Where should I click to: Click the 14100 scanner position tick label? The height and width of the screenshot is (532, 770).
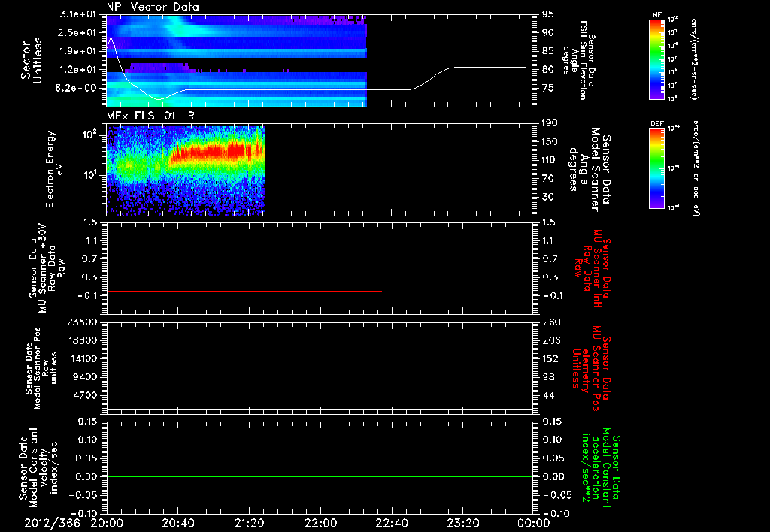tap(83, 358)
